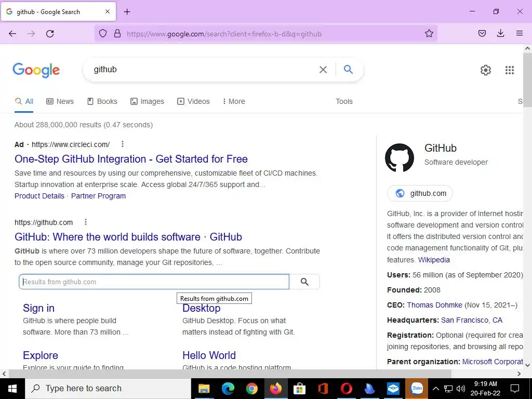Screen dimensions: 532x399
Task: Open One-Step GitHub Integration ad link
Action: click(131, 159)
